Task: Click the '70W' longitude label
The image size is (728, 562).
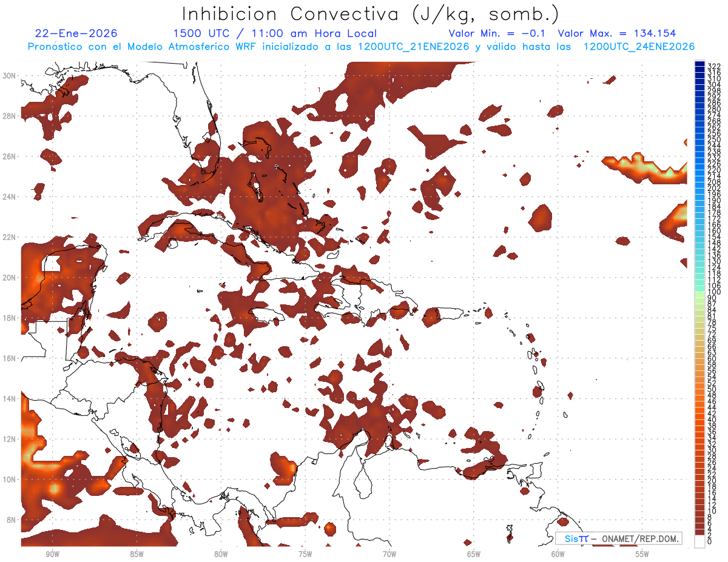Action: pyautogui.click(x=389, y=554)
